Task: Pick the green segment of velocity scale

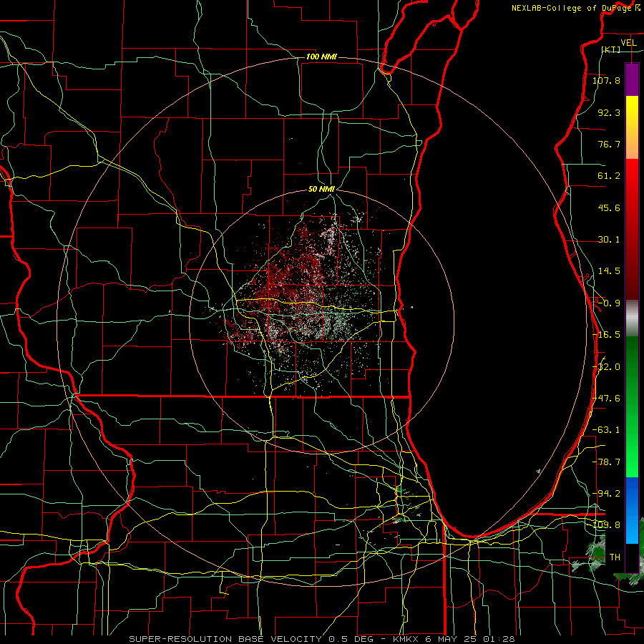Action: tap(632, 406)
